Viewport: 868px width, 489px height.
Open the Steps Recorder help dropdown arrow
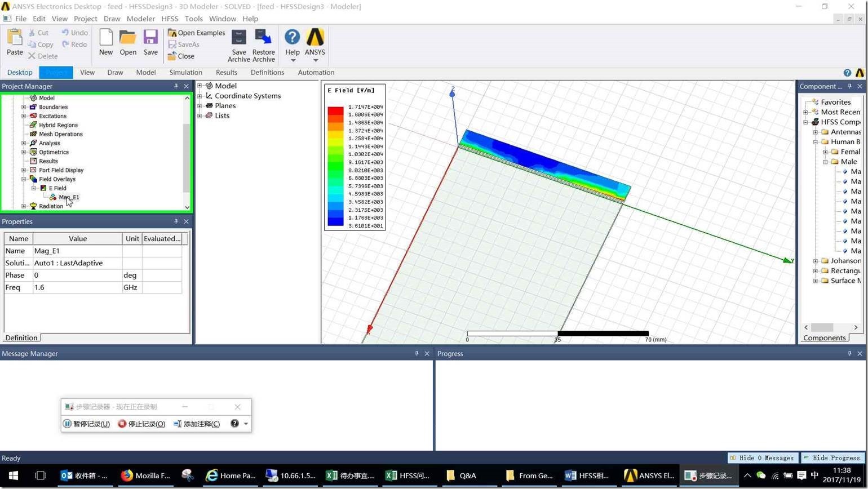pos(246,424)
